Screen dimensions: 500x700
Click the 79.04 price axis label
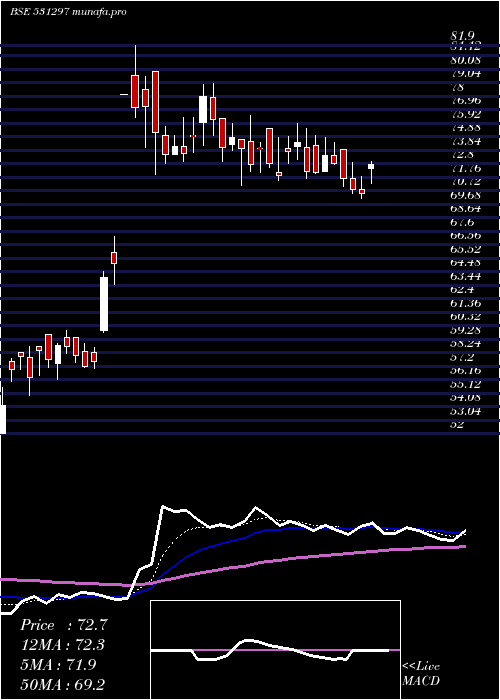click(466, 73)
